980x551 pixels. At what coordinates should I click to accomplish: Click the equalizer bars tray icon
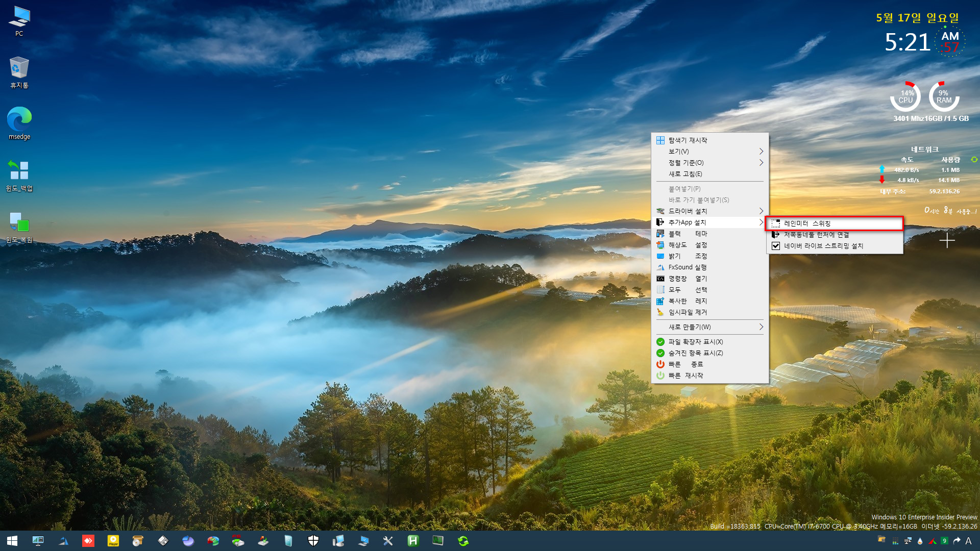(895, 541)
